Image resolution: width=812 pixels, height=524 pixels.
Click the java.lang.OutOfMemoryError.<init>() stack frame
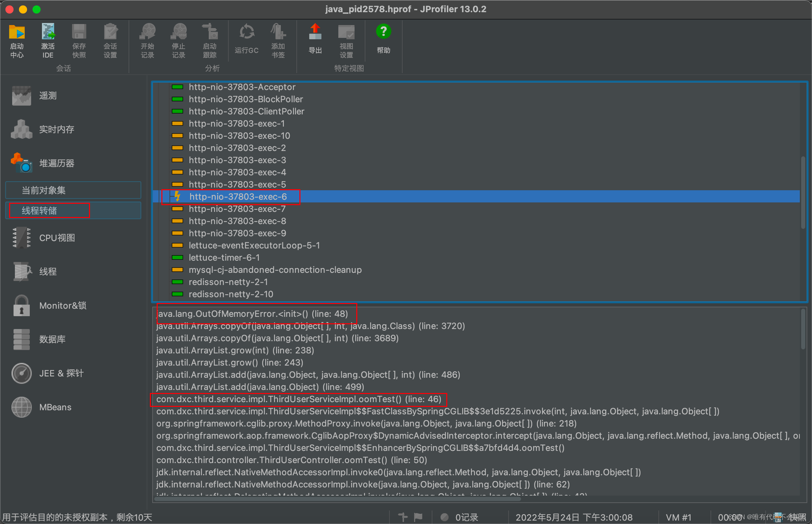pyautogui.click(x=252, y=313)
